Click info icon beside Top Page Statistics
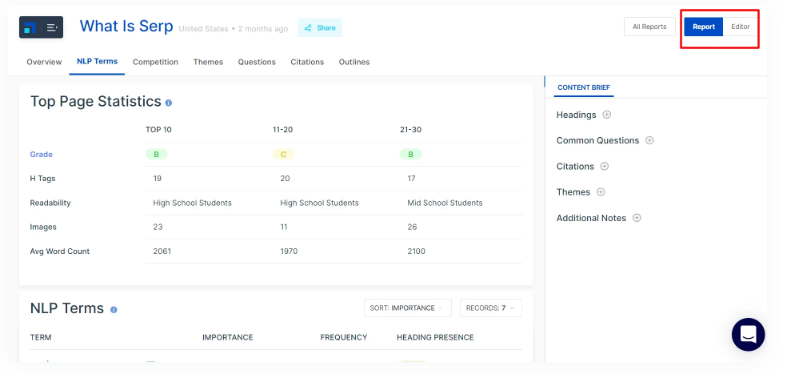 pyautogui.click(x=168, y=103)
